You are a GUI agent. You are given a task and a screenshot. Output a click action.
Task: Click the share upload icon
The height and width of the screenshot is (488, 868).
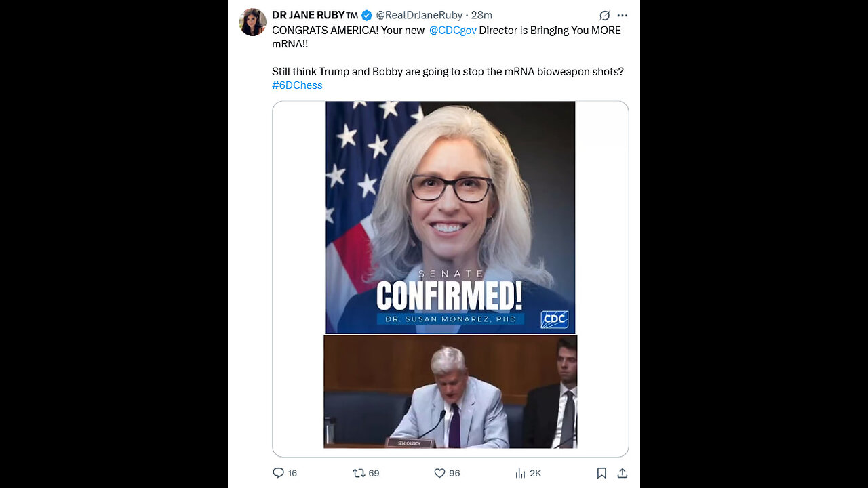pyautogui.click(x=623, y=473)
